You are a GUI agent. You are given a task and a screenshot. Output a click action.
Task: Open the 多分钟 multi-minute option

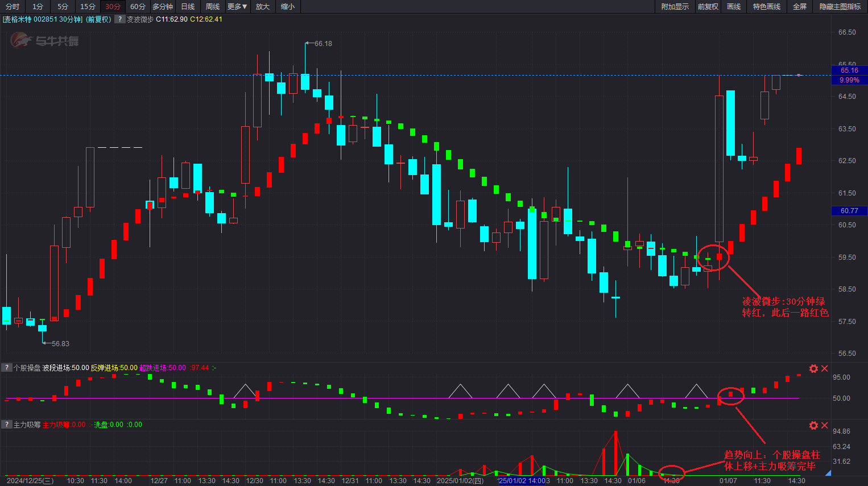pos(163,7)
